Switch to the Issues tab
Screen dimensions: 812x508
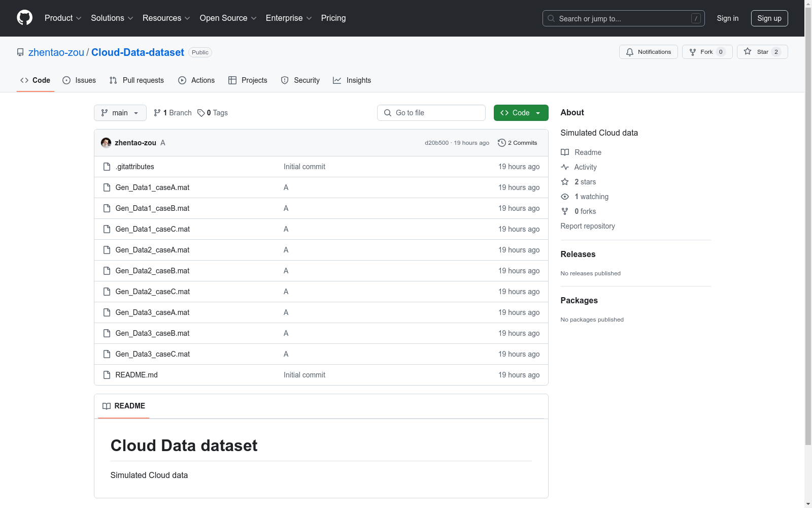(79, 80)
